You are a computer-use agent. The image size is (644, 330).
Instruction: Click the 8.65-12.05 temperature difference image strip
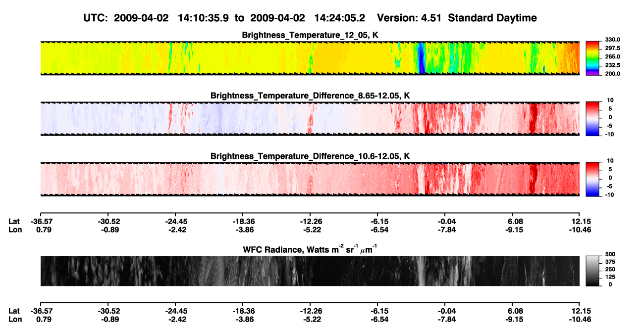point(310,119)
